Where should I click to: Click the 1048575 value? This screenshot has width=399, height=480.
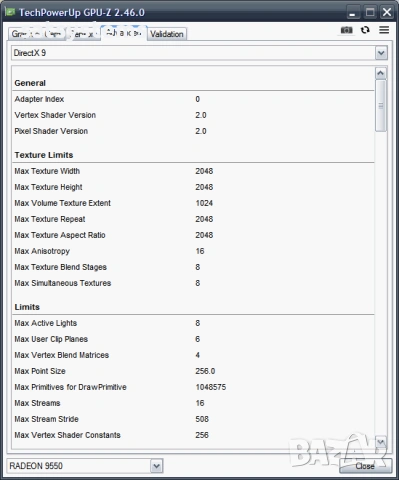click(211, 387)
